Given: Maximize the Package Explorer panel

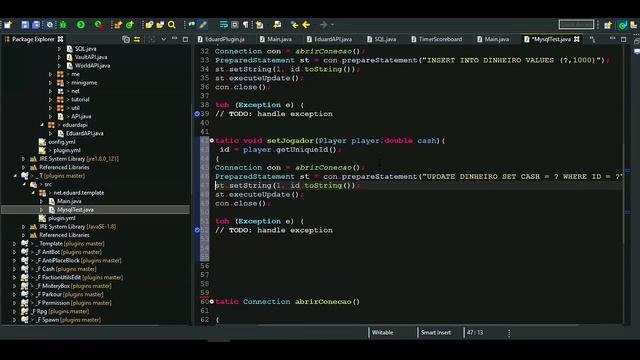Looking at the screenshot, I should pyautogui.click(x=185, y=39).
